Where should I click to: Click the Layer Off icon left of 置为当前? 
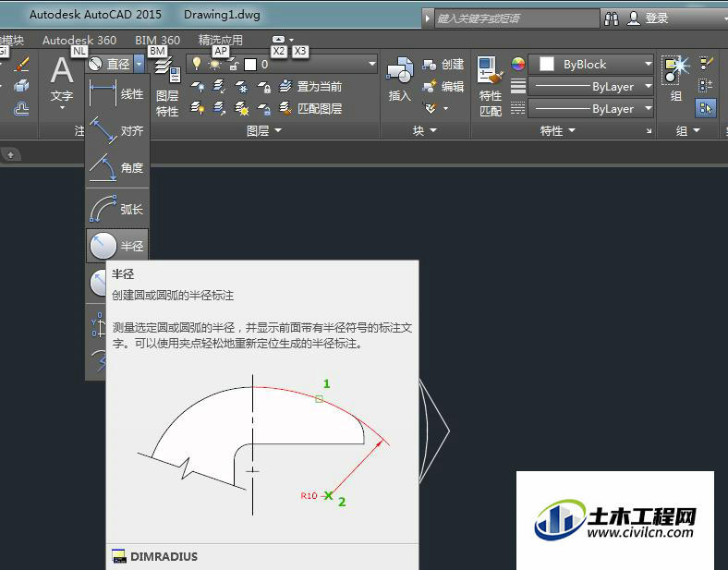point(198,86)
